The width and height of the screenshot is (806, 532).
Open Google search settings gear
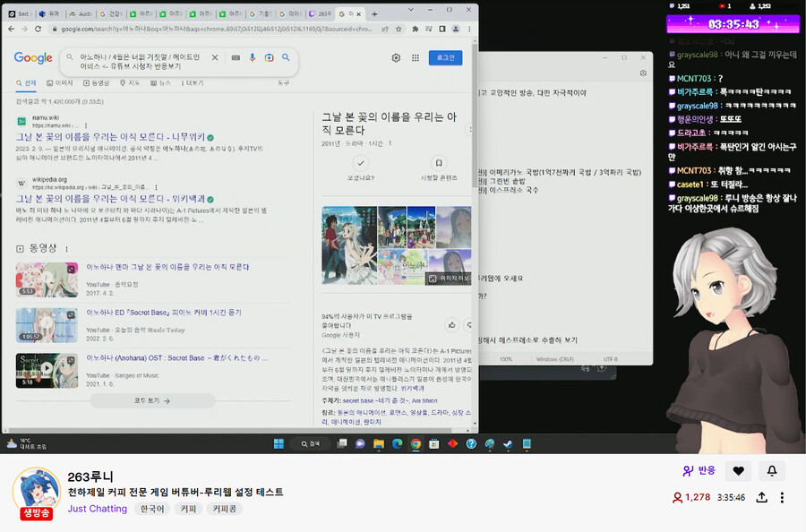(x=396, y=58)
